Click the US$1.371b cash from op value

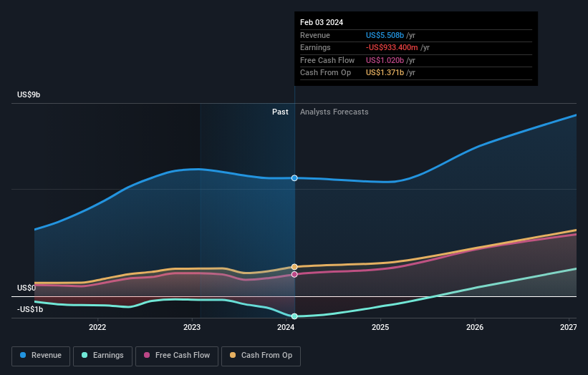click(x=385, y=73)
